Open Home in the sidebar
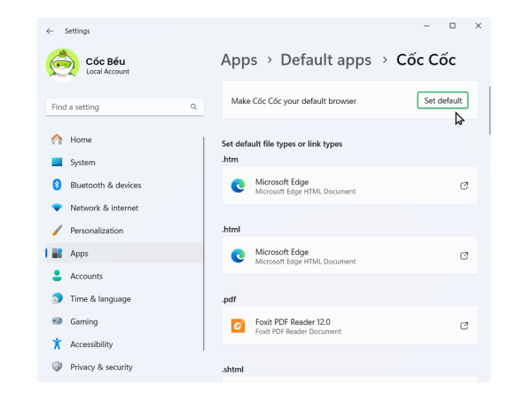532x402 pixels. [124, 139]
